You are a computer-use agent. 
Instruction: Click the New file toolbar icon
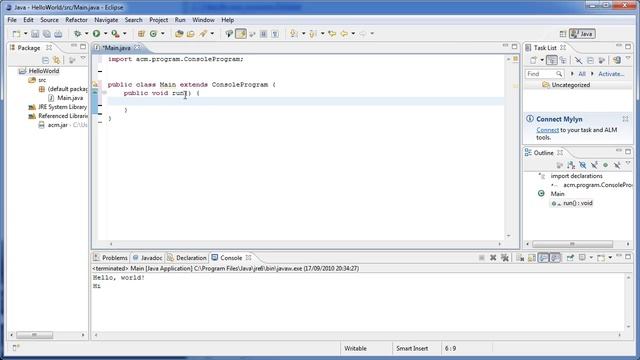pos(16,34)
